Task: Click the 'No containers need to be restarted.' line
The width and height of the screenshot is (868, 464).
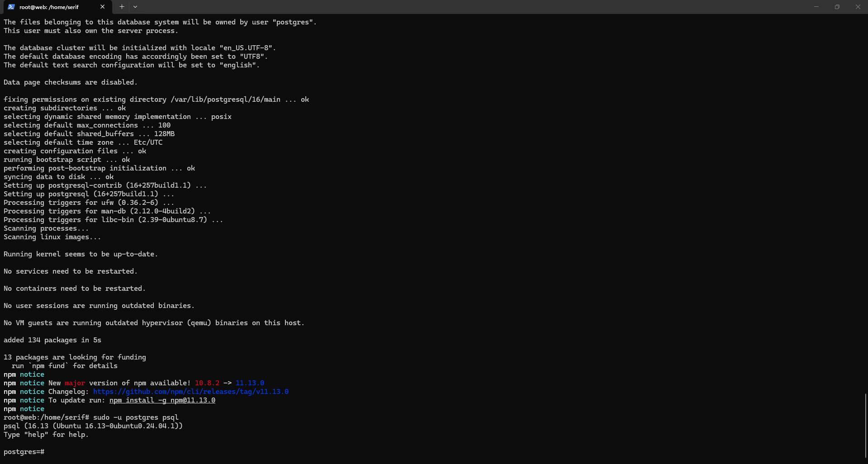Action: pyautogui.click(x=75, y=289)
